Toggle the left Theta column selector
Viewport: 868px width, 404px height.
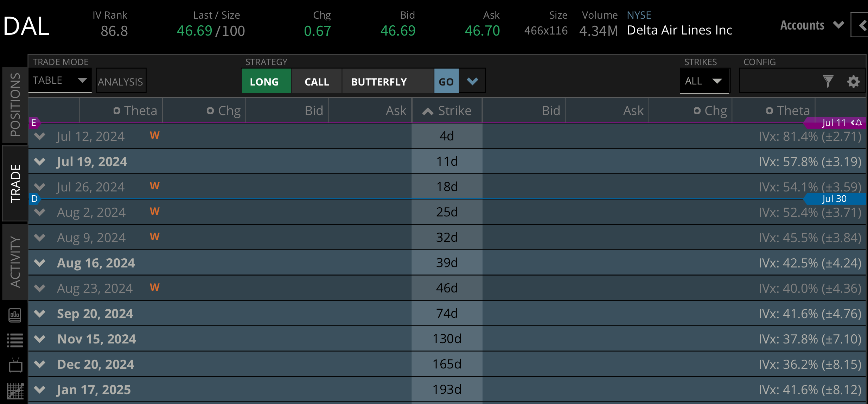[x=117, y=111]
